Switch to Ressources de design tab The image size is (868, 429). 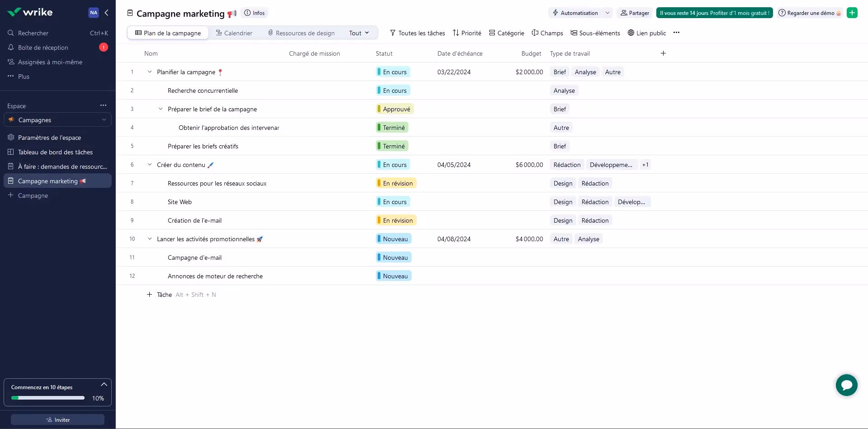(301, 33)
